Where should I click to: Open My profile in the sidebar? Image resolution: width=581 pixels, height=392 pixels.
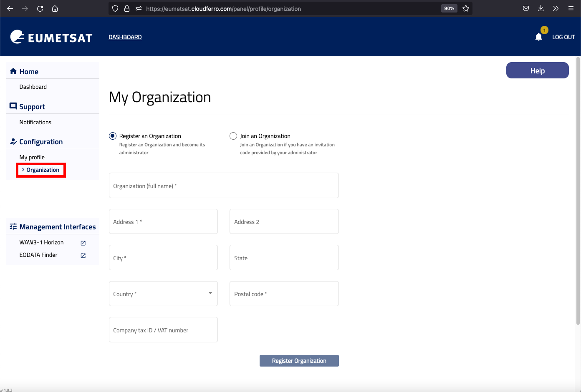click(x=32, y=157)
